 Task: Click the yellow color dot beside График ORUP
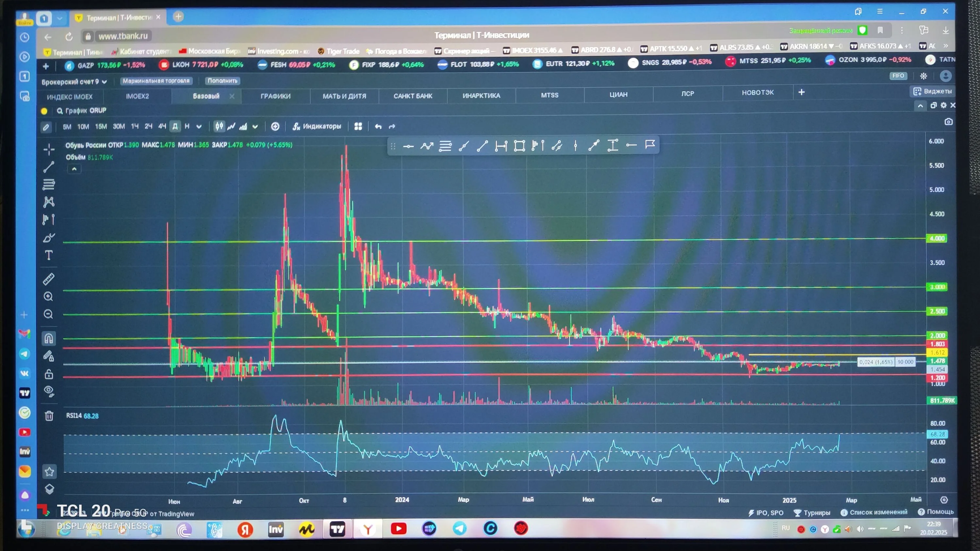[44, 111]
